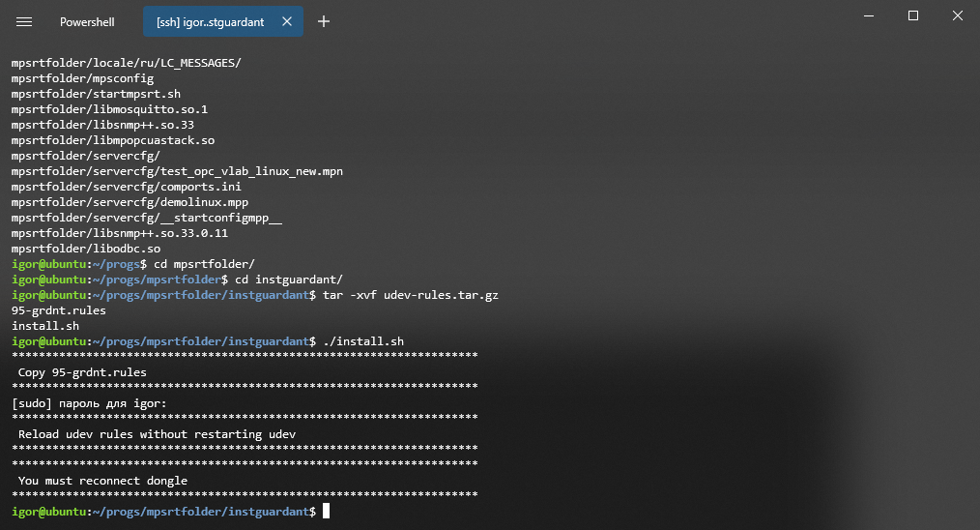This screenshot has width=980, height=530.
Task: Click Reload udev rules without restarting udev
Action: coord(157,434)
